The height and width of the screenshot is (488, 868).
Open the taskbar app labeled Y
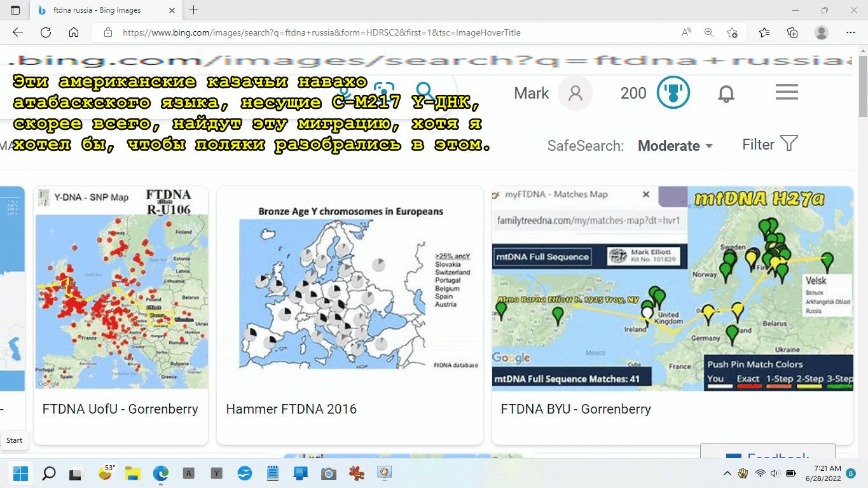pos(217,473)
